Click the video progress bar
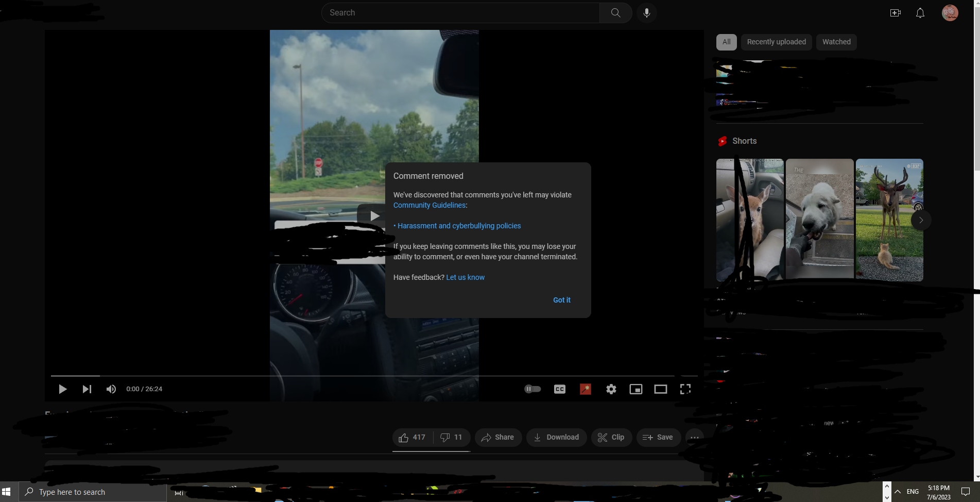This screenshot has height=502, width=980. tap(360, 376)
